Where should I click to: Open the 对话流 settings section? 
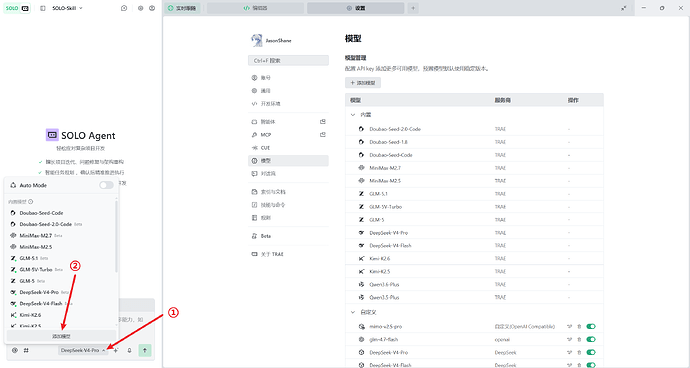click(x=288, y=174)
